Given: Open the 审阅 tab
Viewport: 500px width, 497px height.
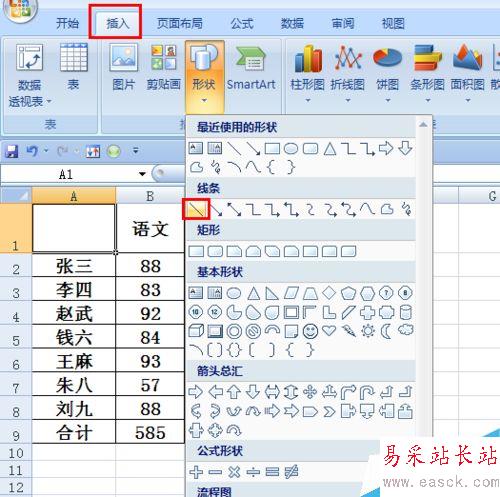Looking at the screenshot, I should [343, 23].
